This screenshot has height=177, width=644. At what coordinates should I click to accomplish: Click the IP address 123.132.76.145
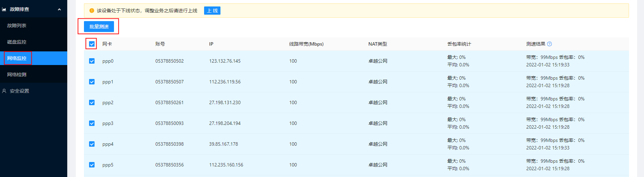click(225, 61)
